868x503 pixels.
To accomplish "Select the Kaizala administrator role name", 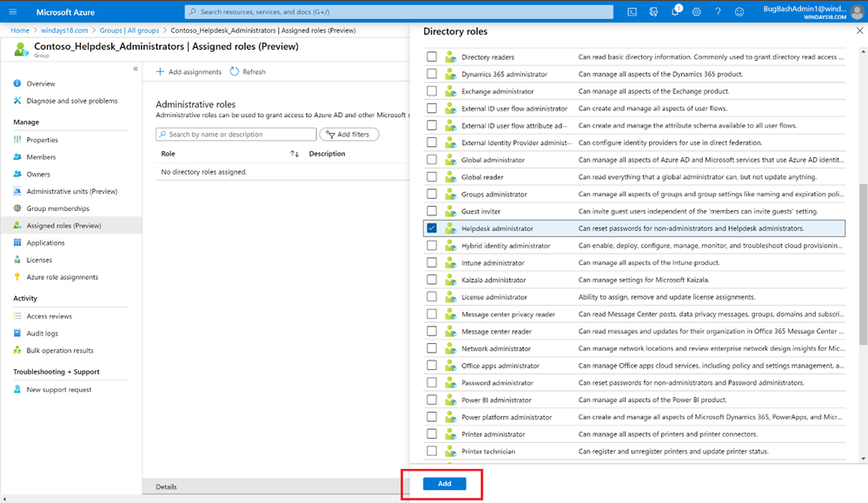I will point(494,280).
